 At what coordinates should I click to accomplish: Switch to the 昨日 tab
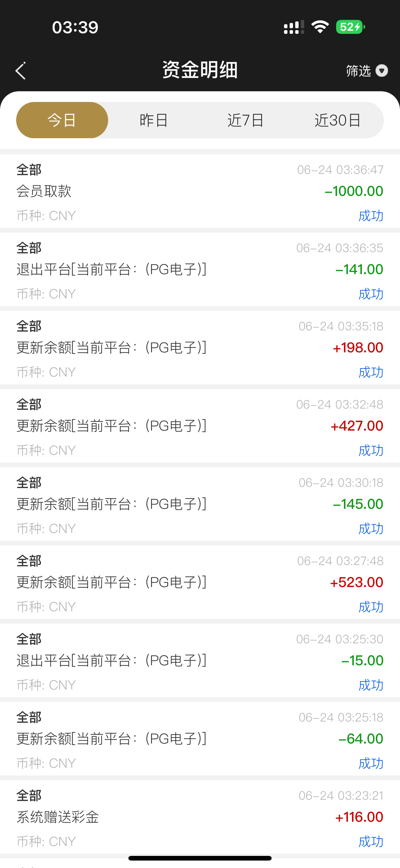tap(153, 120)
